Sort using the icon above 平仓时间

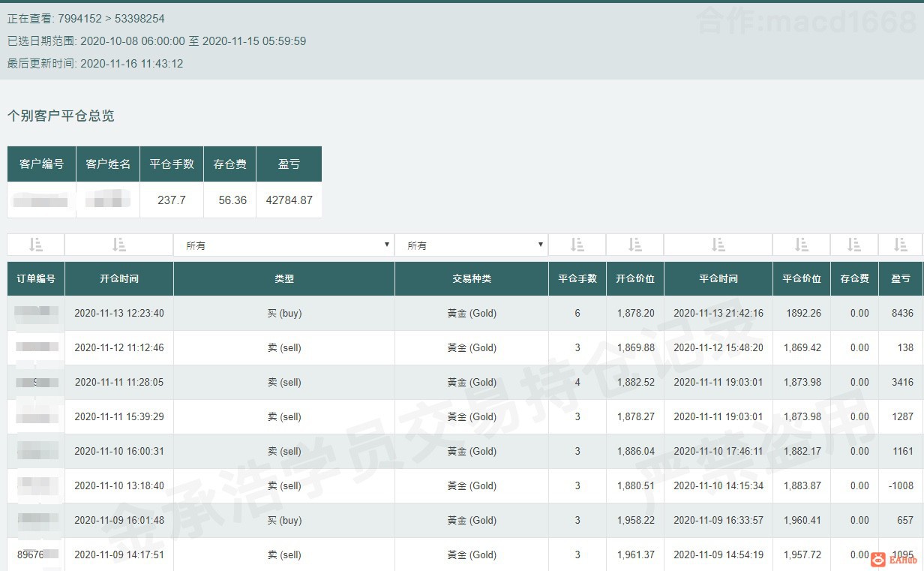(718, 245)
